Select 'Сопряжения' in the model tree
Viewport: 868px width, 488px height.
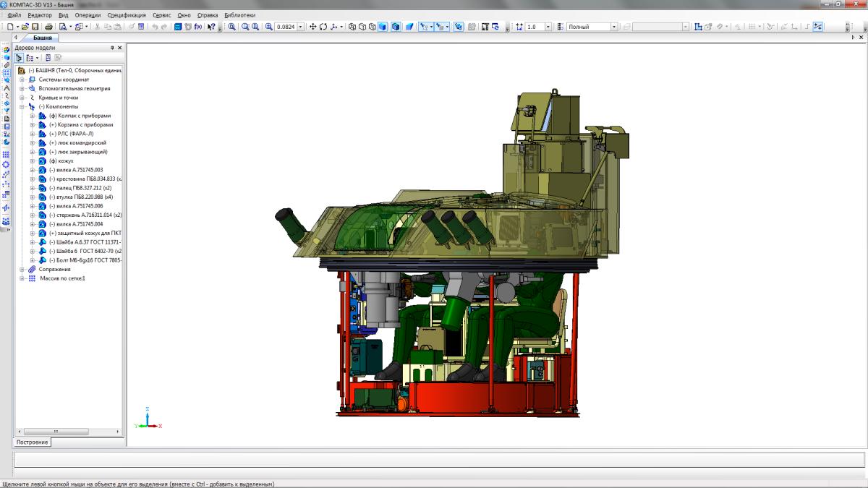(x=54, y=269)
